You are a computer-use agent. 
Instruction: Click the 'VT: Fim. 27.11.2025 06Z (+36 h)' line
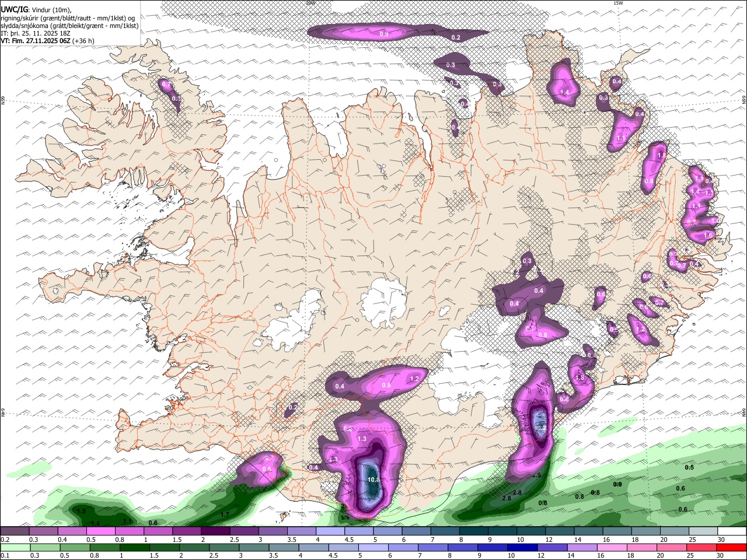pos(48,41)
